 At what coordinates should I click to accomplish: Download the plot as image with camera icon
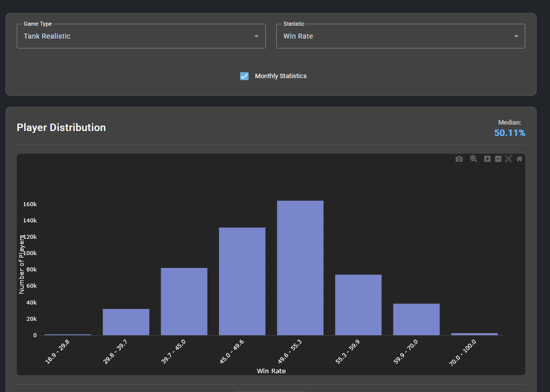(x=459, y=159)
